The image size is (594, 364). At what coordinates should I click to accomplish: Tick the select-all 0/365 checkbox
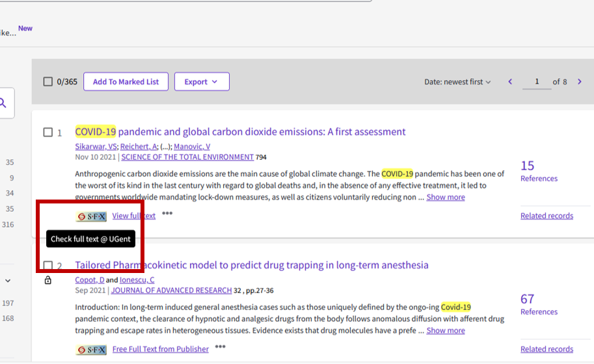pos(47,82)
